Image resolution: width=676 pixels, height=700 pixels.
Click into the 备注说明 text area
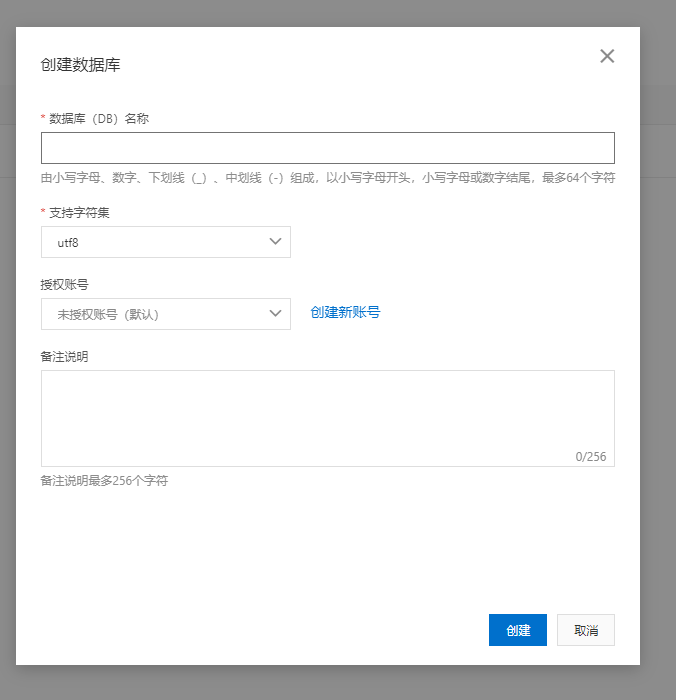(x=328, y=418)
